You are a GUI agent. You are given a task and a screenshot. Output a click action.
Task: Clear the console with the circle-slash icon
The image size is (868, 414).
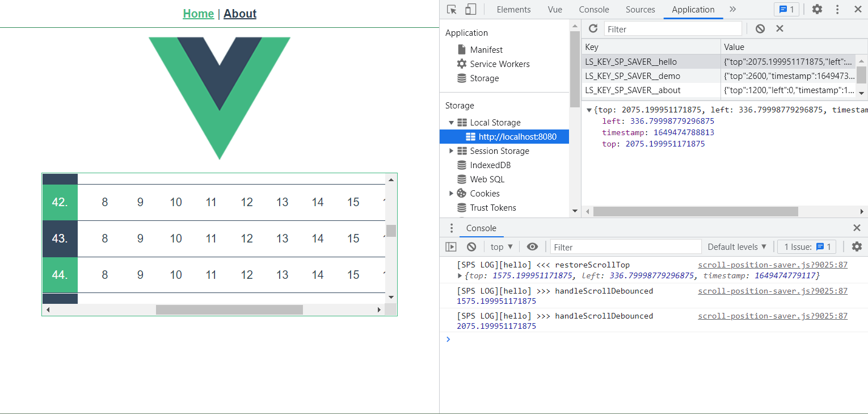(x=471, y=246)
